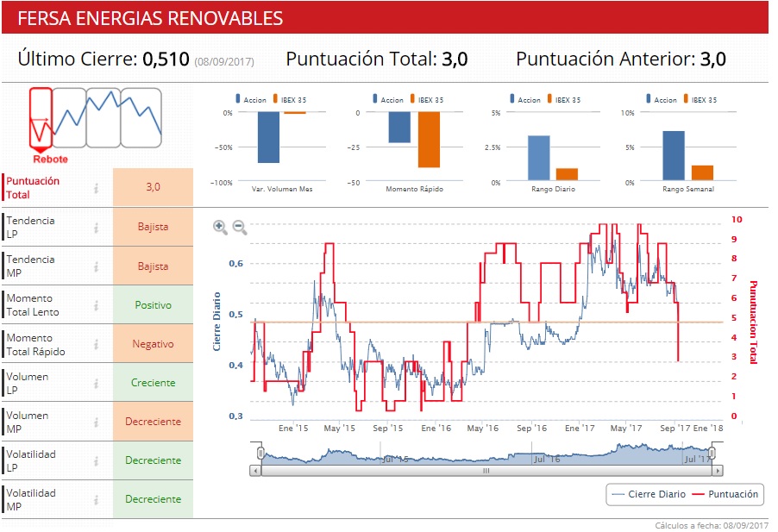The image size is (778, 532).
Task: Click the Volumen LP row label
Action: pyautogui.click(x=28, y=383)
